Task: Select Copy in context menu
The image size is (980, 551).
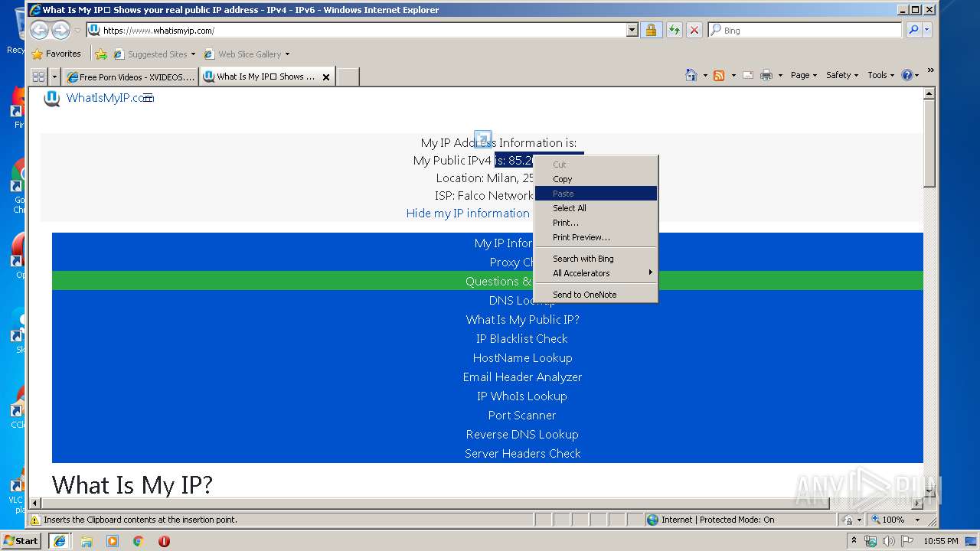Action: coord(596,179)
